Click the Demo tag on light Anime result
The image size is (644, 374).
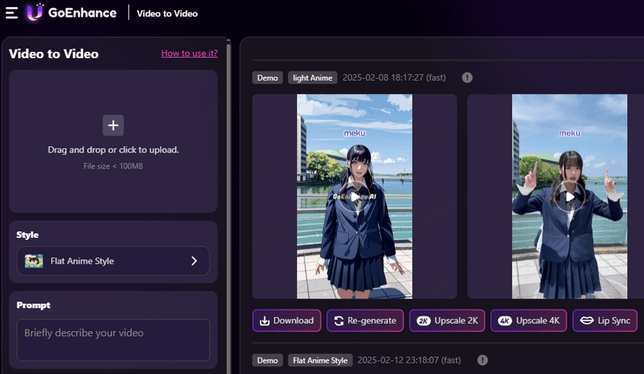pos(267,78)
